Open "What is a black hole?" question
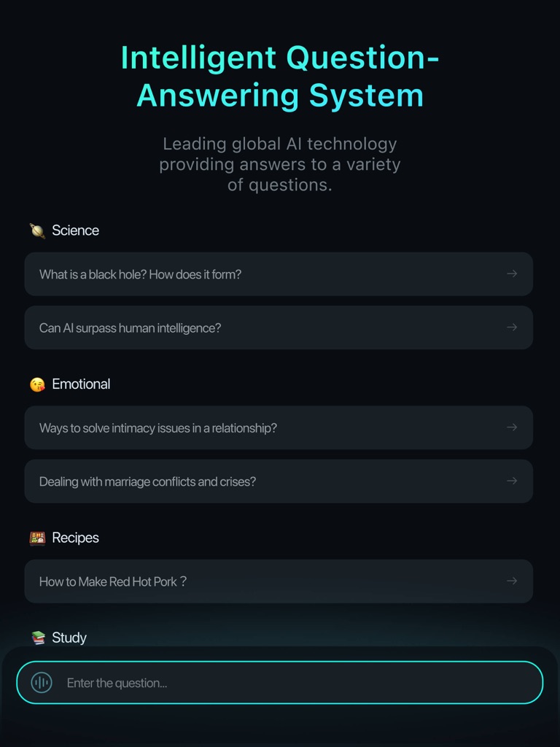Screen dimensions: 560x747 (140, 275)
